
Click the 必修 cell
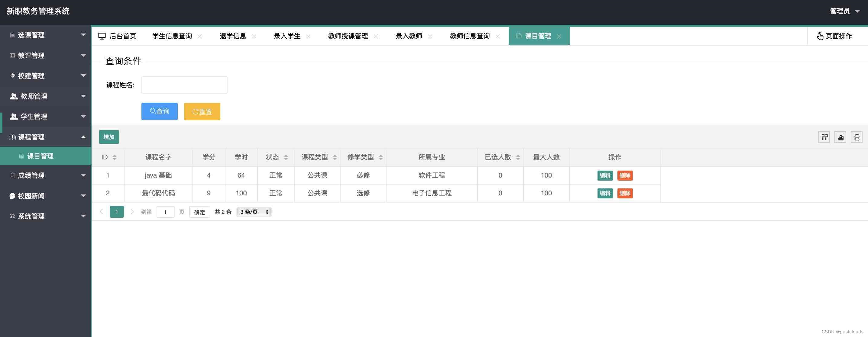(x=363, y=175)
